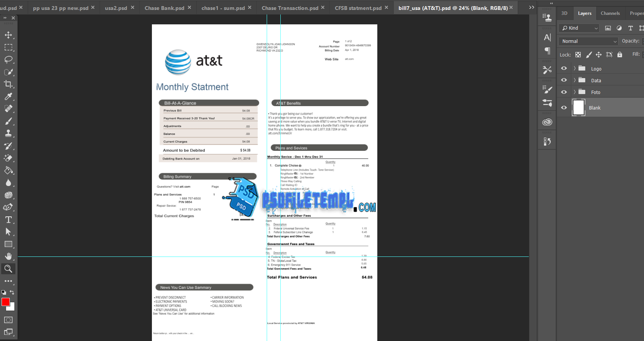
Task: Select the Hand tool
Action: pos(9,257)
